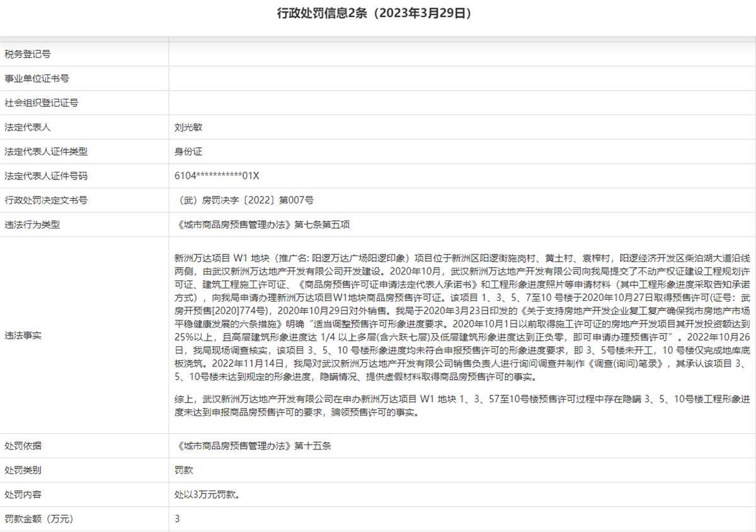Screen dimensions: 756x532
Task: Click the page title 行政处罚信息2条
Action: (374, 13)
